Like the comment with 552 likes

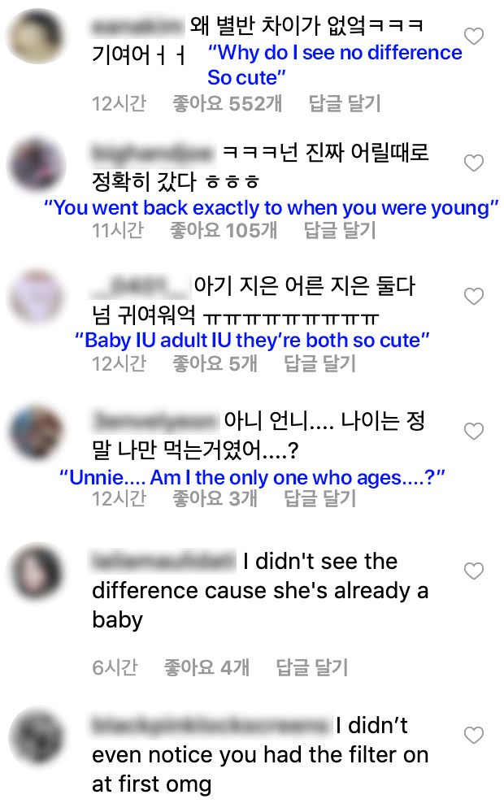(x=473, y=37)
